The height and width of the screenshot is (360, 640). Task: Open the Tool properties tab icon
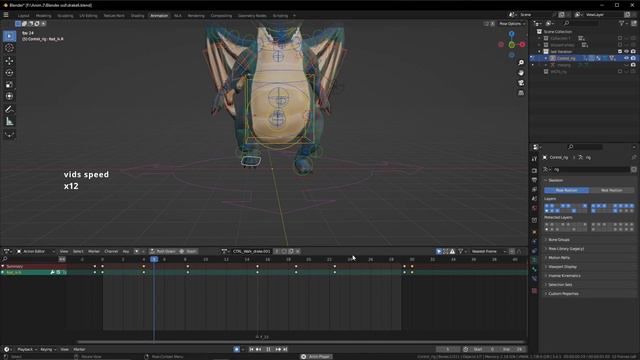pos(534,159)
